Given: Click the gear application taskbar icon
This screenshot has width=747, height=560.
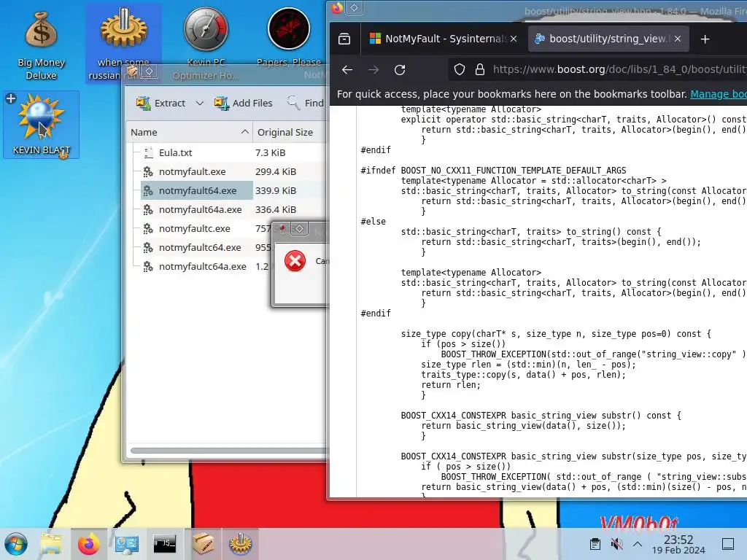Looking at the screenshot, I should [x=241, y=544].
